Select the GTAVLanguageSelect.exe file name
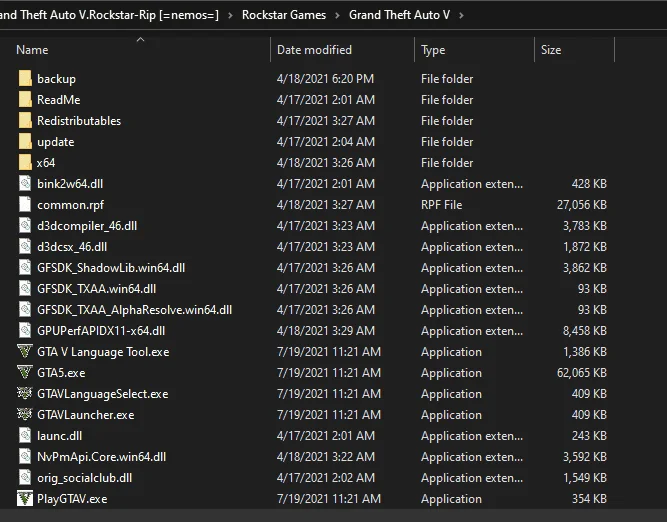Screen dimensions: 667x522 click(x=103, y=394)
